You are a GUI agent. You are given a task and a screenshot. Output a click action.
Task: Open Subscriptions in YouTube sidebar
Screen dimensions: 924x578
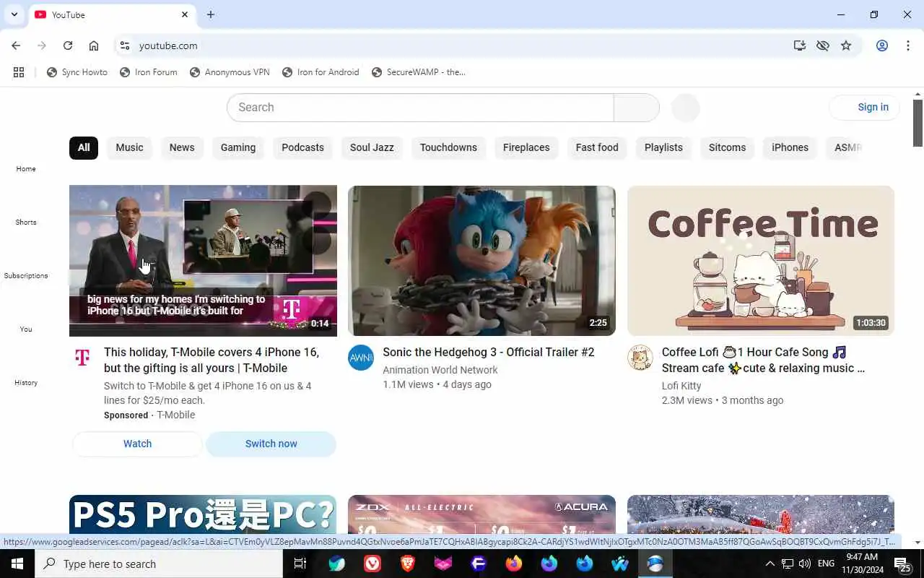(x=26, y=267)
